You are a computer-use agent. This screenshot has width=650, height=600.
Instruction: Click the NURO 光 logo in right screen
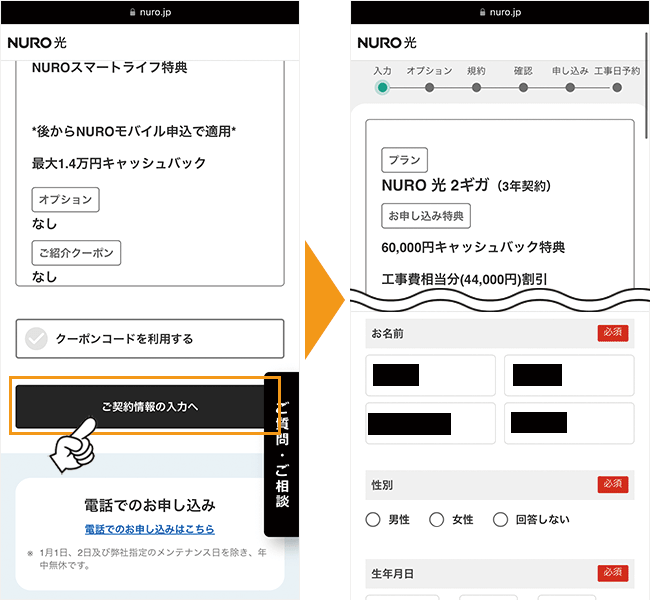pos(387,42)
